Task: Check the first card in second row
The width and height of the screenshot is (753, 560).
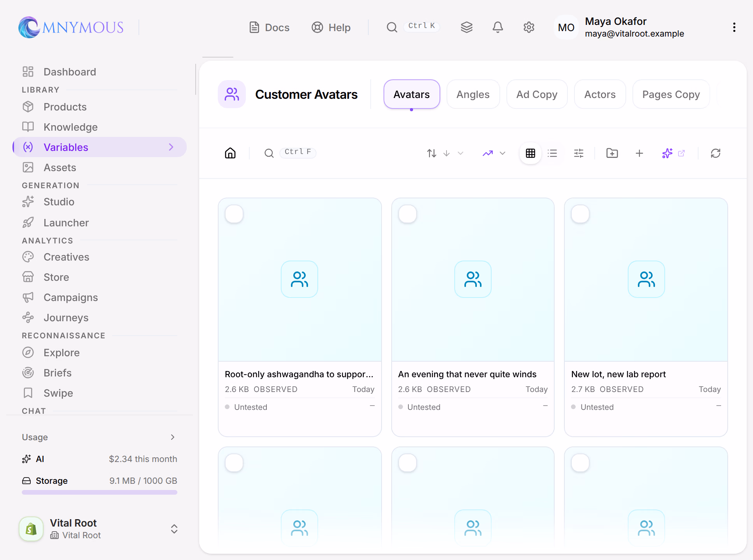Action: (x=234, y=463)
